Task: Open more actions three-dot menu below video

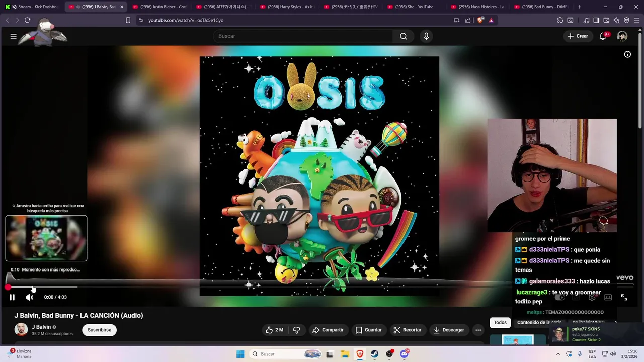Action: tap(478, 330)
